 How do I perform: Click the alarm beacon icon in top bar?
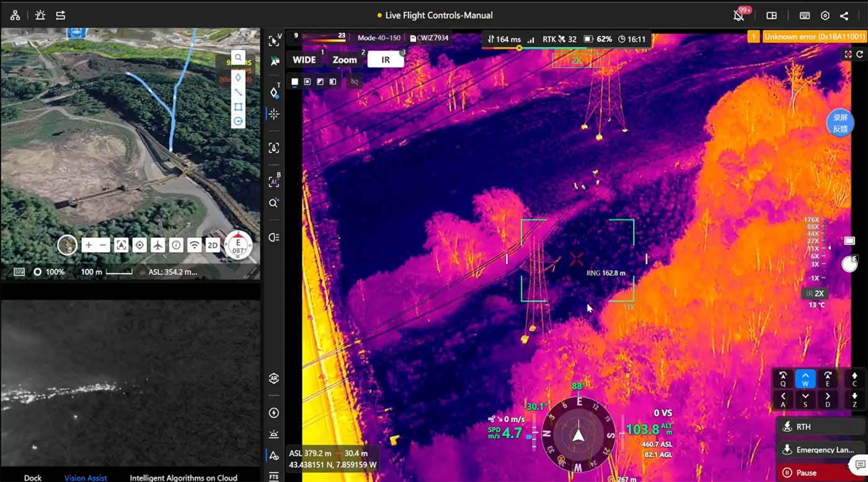[x=40, y=15]
